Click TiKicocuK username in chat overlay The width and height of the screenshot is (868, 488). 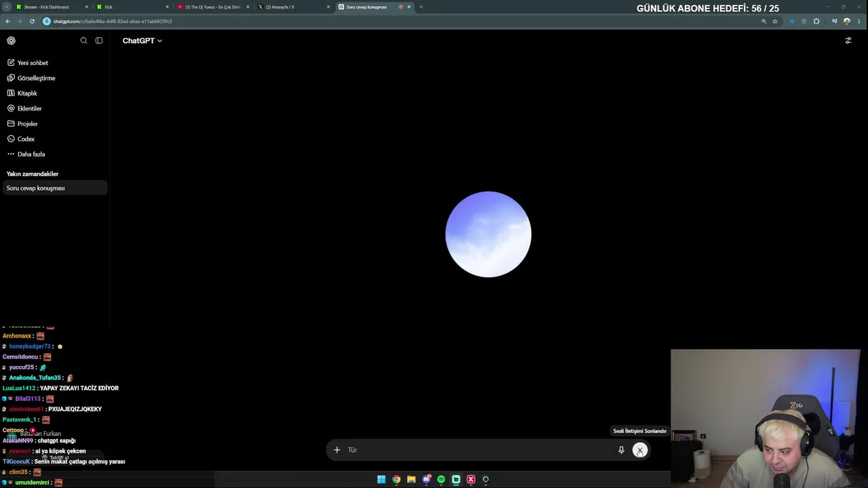[16, 462]
